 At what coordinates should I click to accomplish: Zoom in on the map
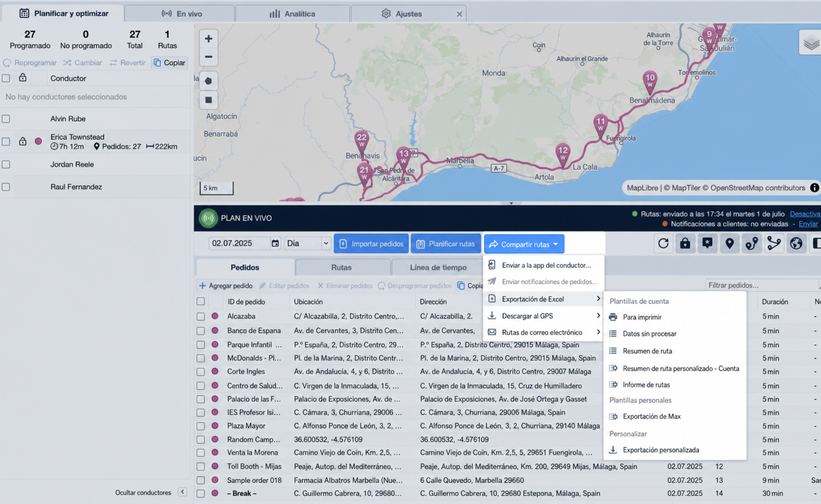point(209,38)
